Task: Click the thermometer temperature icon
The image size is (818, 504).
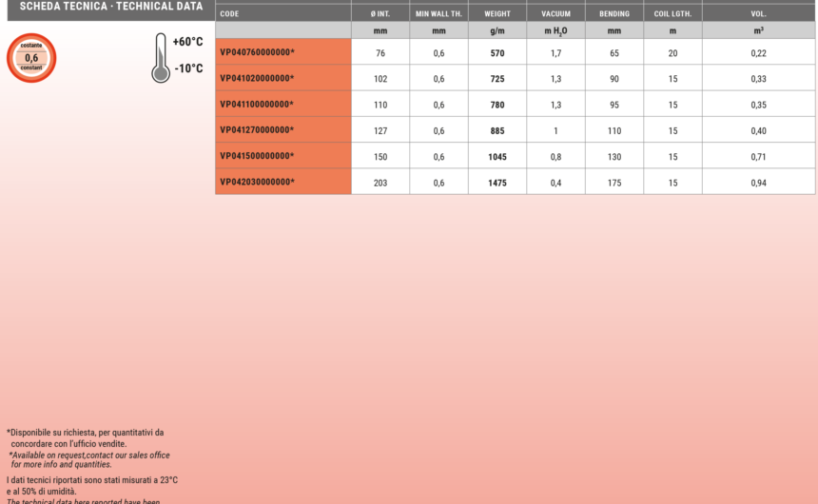Action: [161, 58]
